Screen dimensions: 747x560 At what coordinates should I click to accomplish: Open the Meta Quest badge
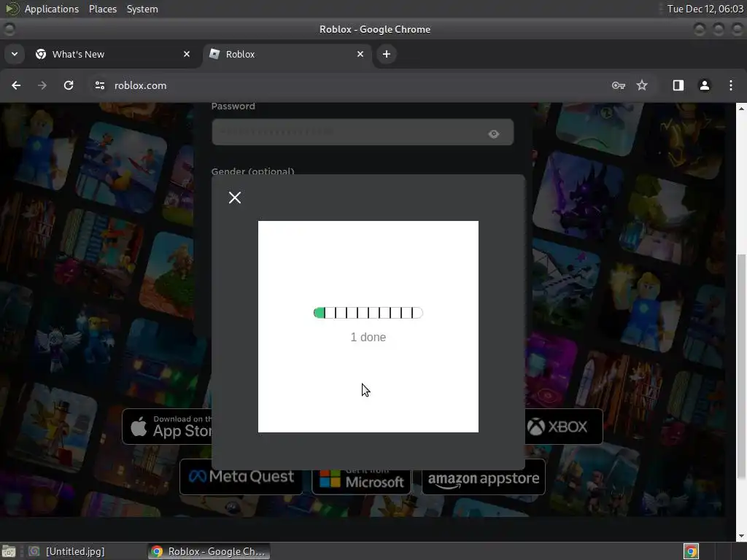pyautogui.click(x=241, y=477)
